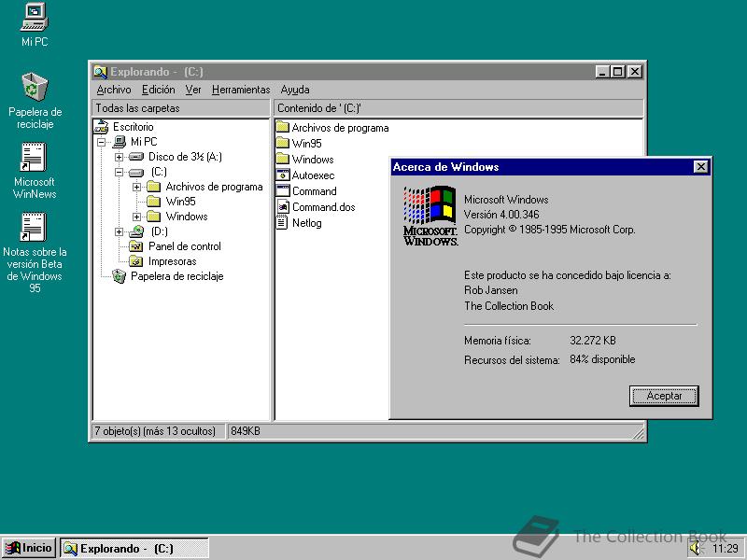Open the Inicio start button
The height and width of the screenshot is (560, 747).
point(29,548)
